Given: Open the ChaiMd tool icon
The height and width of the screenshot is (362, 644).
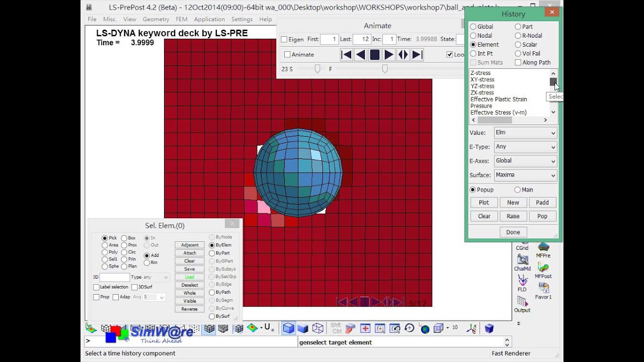Looking at the screenshot, I should pyautogui.click(x=522, y=262).
